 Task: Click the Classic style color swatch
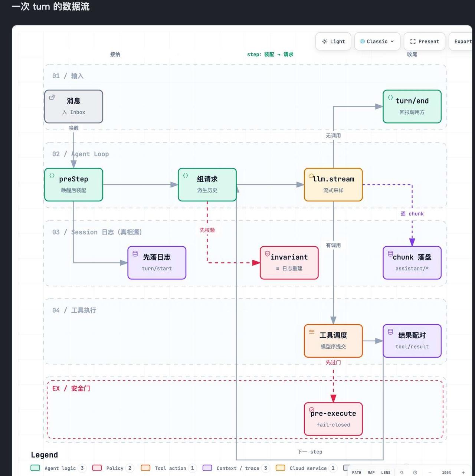363,42
